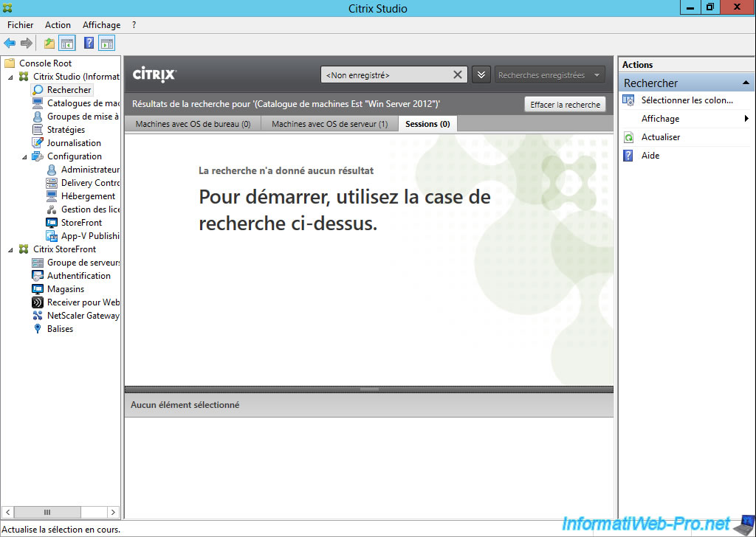Screen dimensions: 756x537
Task: Select the Sessions (0) tab
Action: [427, 124]
